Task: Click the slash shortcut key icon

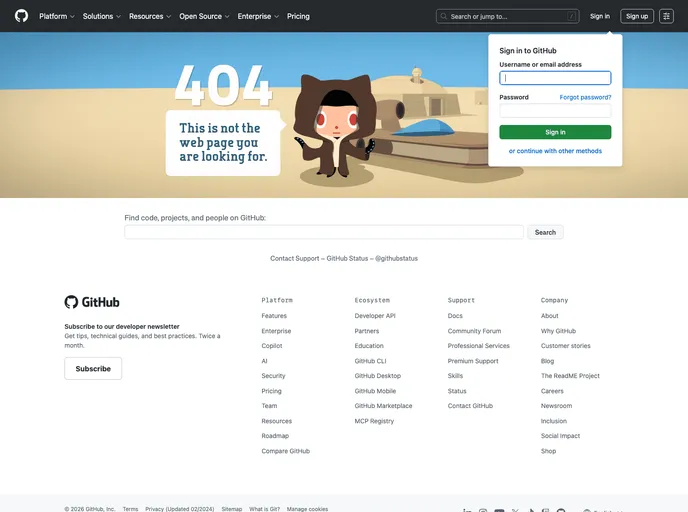Action: point(571,16)
